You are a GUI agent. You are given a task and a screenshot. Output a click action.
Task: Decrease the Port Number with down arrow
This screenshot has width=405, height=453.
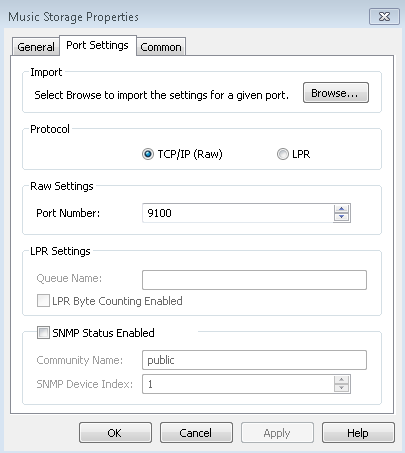click(341, 217)
